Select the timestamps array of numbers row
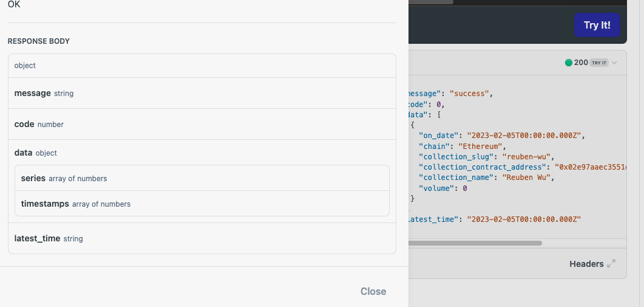The image size is (644, 307). (x=202, y=204)
